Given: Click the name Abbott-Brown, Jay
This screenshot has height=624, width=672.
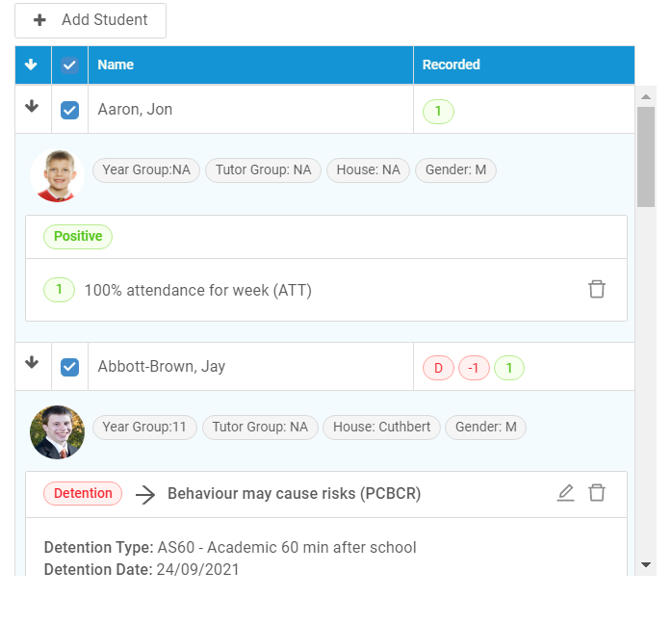Looking at the screenshot, I should click(162, 367).
